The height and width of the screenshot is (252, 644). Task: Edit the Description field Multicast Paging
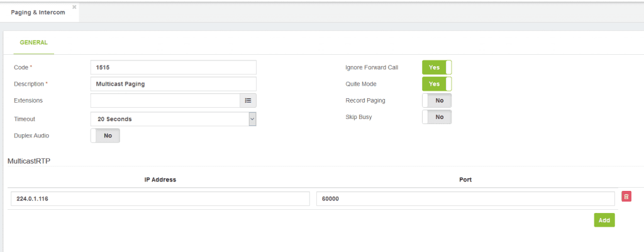click(174, 84)
